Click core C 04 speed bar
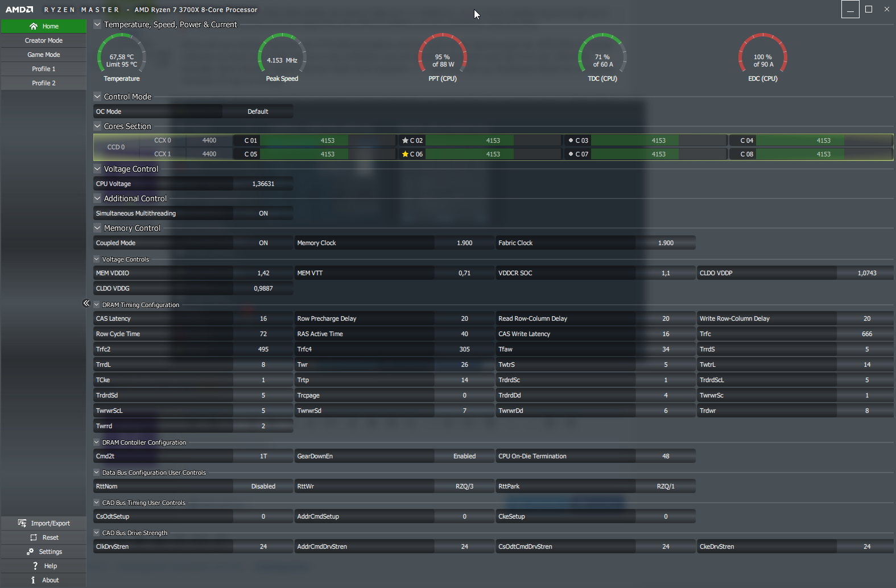 coord(824,140)
